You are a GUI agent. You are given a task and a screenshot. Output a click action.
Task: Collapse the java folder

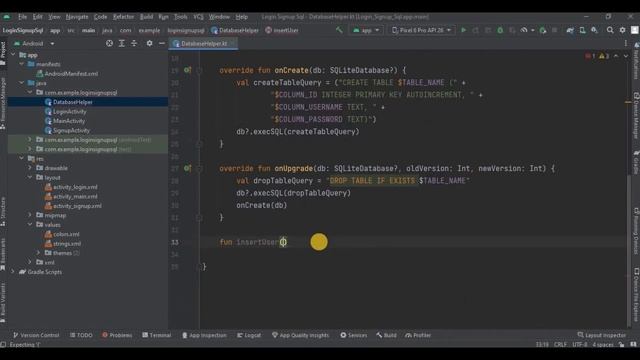click(x=22, y=83)
